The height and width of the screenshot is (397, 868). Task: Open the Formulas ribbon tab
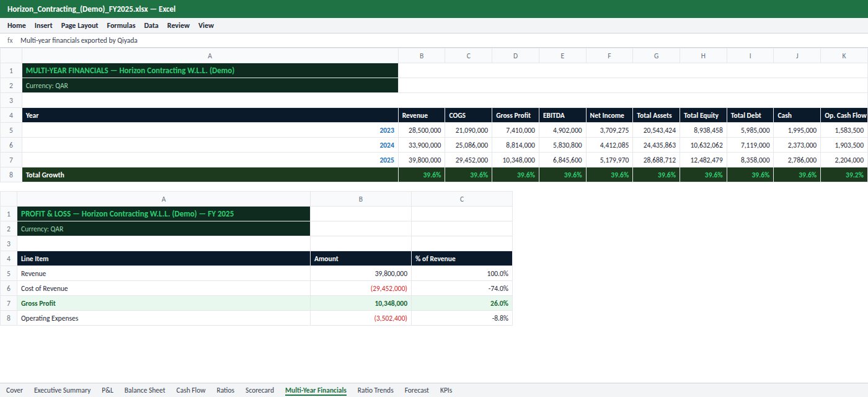[121, 25]
